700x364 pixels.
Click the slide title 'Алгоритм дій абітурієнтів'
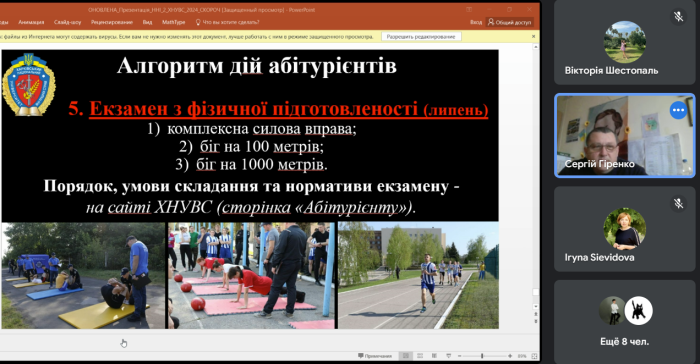pyautogui.click(x=257, y=66)
